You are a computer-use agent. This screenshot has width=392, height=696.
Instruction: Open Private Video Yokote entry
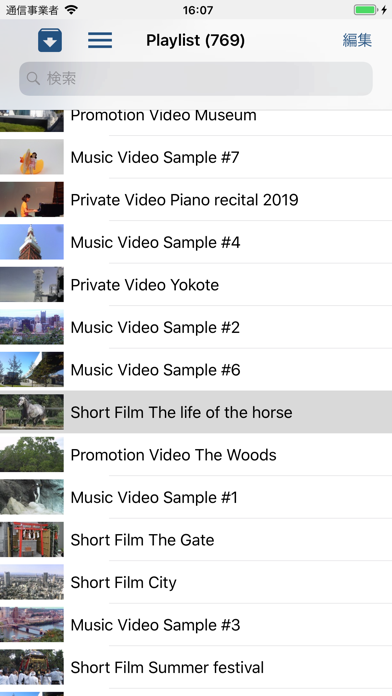pos(196,285)
